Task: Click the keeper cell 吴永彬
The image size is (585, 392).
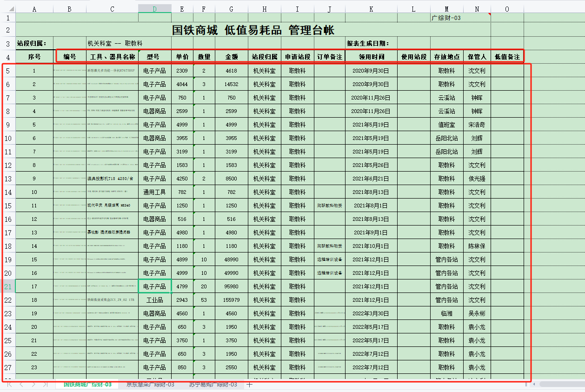Action: point(477,313)
